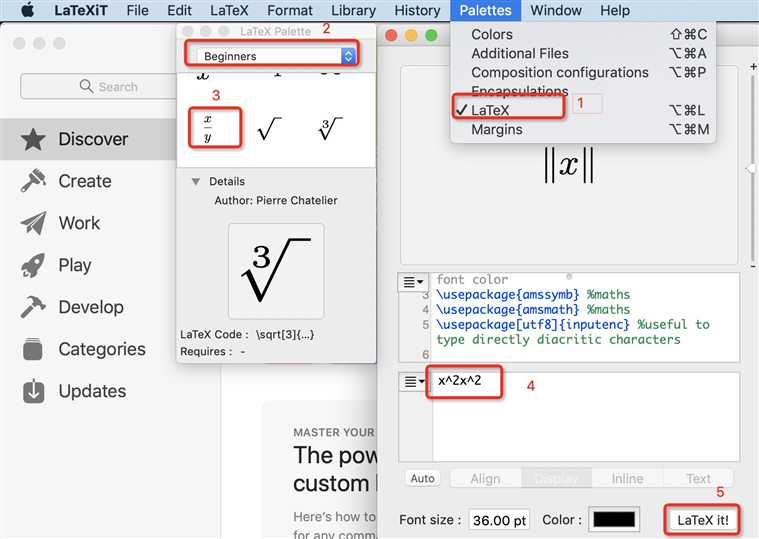759x539 pixels.
Task: Select the Display mode segment
Action: click(556, 479)
